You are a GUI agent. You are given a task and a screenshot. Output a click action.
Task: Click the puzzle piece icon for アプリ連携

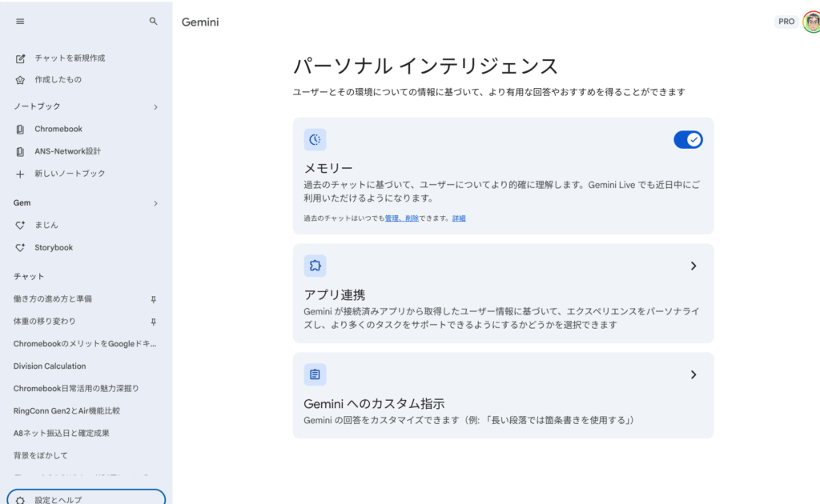tap(315, 266)
